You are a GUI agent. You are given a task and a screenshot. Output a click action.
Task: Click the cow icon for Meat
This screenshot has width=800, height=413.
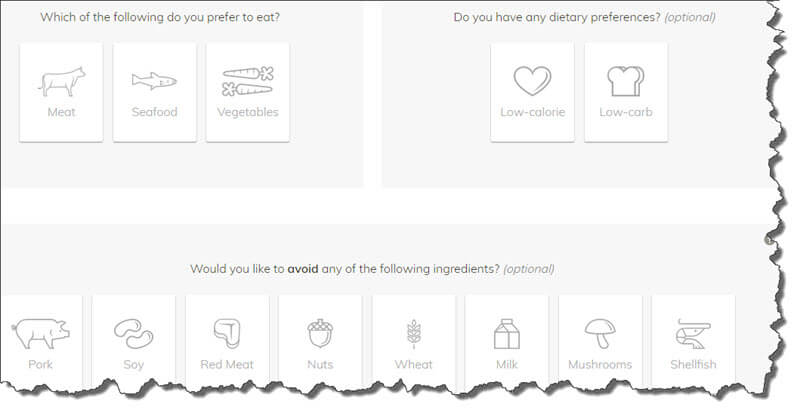tap(62, 82)
